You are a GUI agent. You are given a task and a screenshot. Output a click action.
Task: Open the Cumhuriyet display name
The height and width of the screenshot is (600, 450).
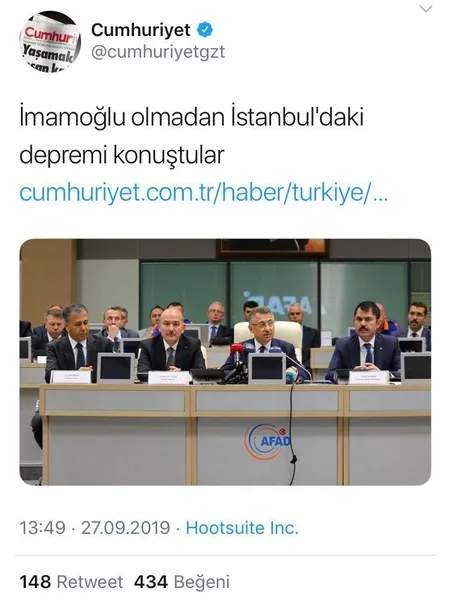pyautogui.click(x=141, y=30)
